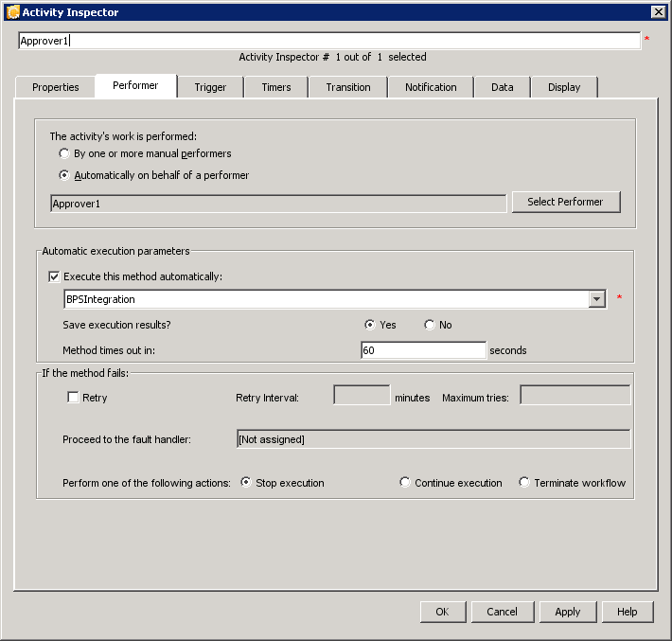
Task: Expand the method dropdown arrow
Action: 596,299
